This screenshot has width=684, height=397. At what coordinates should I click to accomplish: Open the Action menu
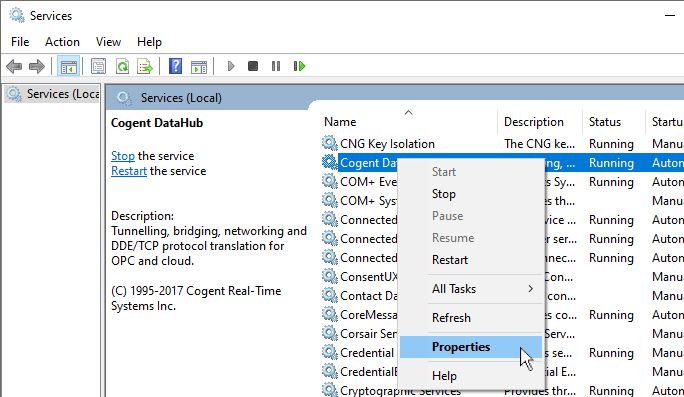click(x=62, y=42)
